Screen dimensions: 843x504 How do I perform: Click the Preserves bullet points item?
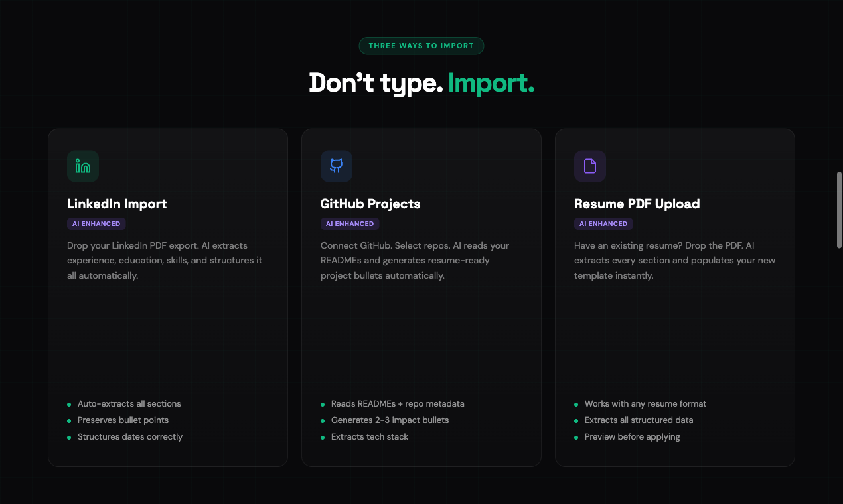point(123,420)
